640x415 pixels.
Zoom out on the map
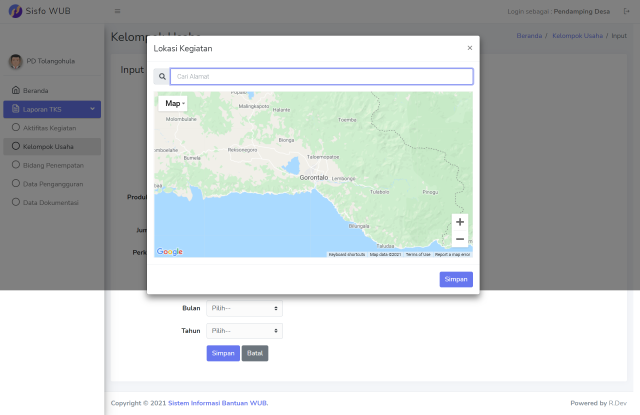459,239
